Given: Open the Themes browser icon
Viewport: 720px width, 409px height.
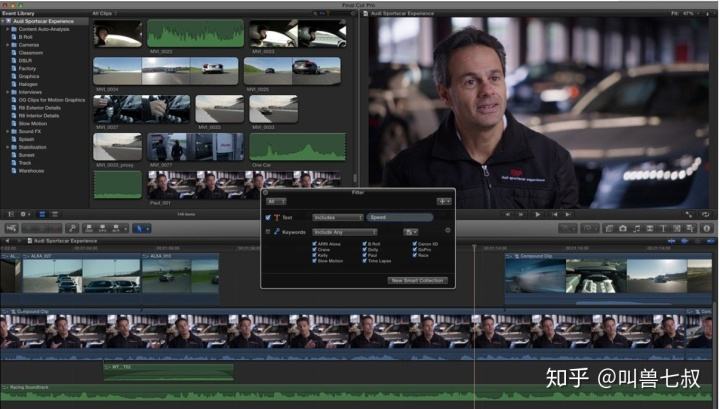Looking at the screenshot, I should (x=690, y=229).
